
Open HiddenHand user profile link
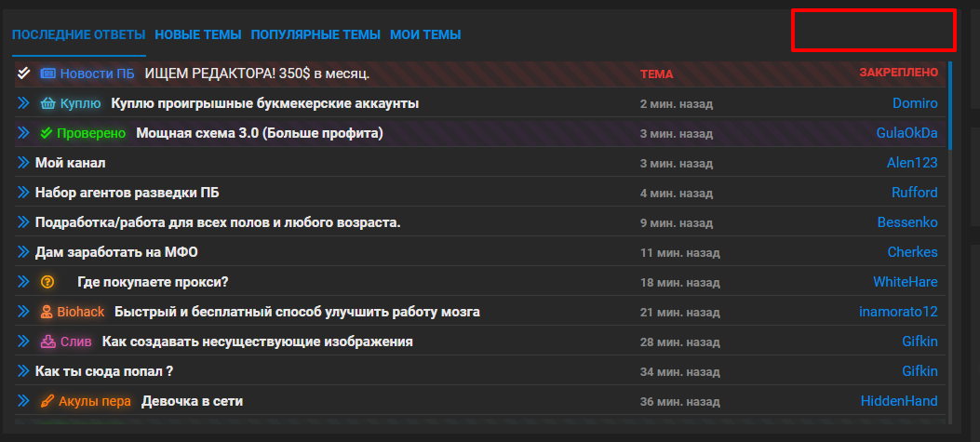click(x=899, y=401)
